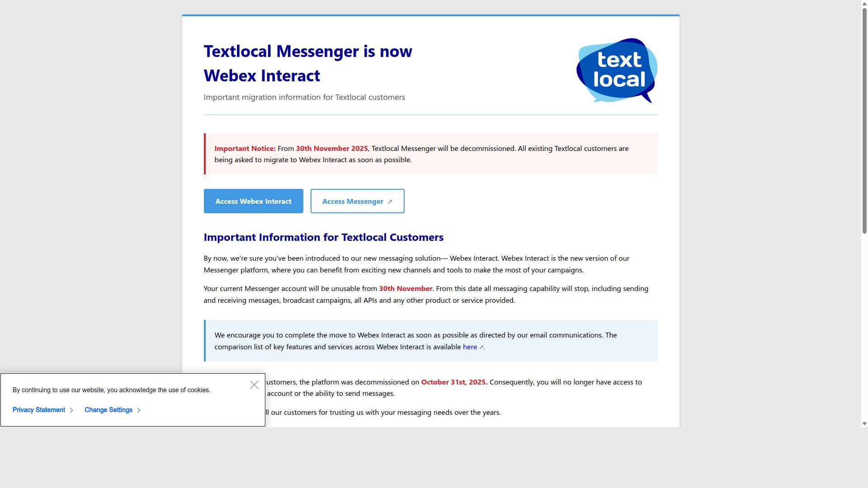868x488 pixels.
Task: Open the Change Settings link
Action: tap(113, 410)
